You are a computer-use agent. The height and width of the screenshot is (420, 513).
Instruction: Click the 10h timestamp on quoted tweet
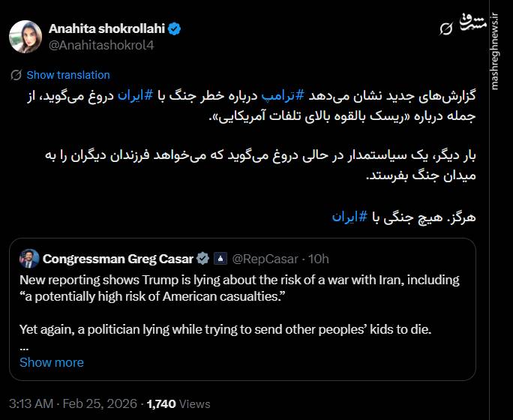pyautogui.click(x=319, y=259)
